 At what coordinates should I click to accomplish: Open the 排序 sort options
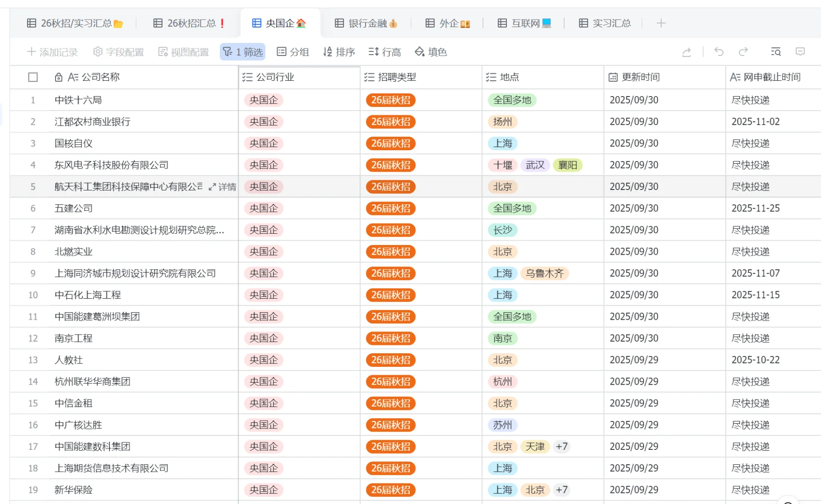tap(339, 52)
